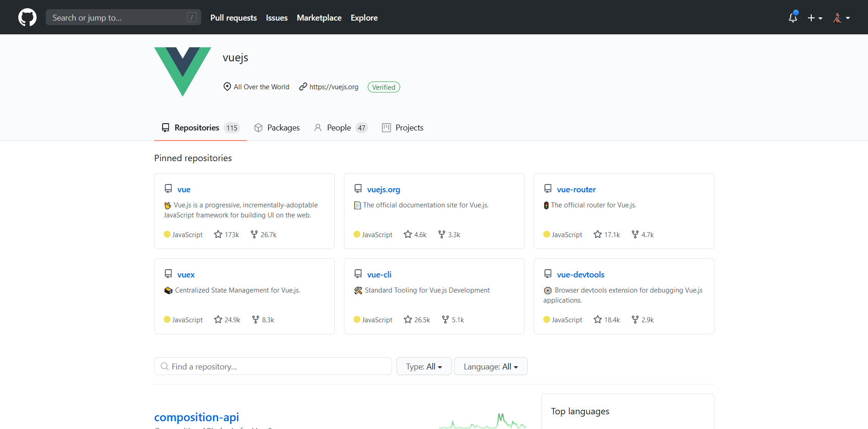
Task: Open the vue pinned repository
Action: [x=184, y=190]
